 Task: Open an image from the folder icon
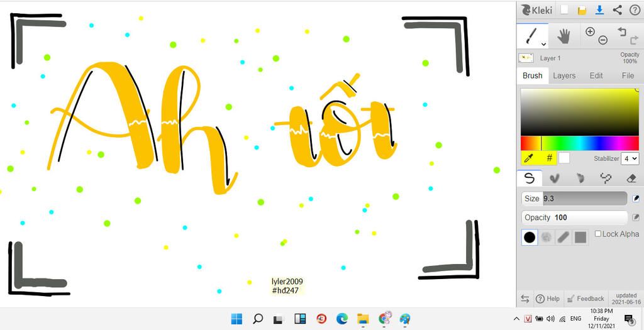click(x=582, y=10)
